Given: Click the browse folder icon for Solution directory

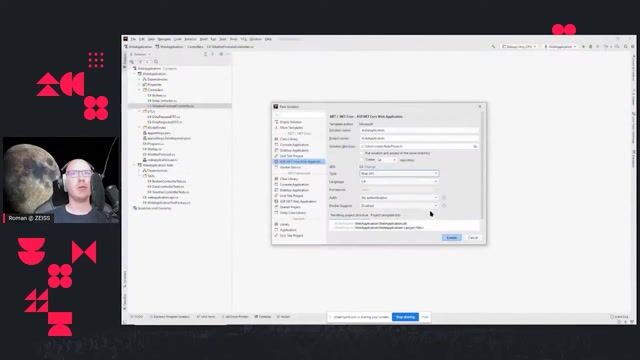Looking at the screenshot, I should pos(475,146).
